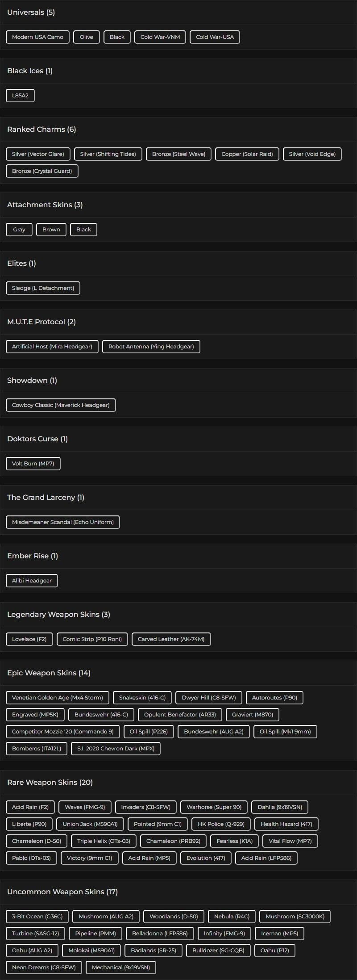Click Health Hazard (417) tag
This screenshot has height=980, width=357.
pos(286,824)
